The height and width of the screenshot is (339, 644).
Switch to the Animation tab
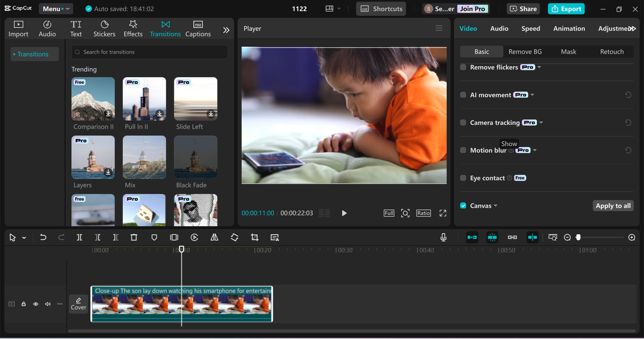tap(569, 29)
